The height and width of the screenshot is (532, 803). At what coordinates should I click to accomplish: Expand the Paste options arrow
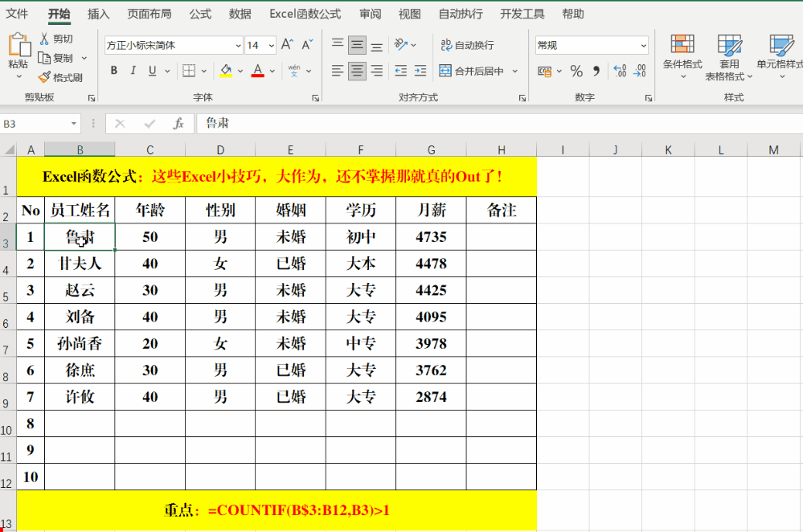pyautogui.click(x=19, y=76)
